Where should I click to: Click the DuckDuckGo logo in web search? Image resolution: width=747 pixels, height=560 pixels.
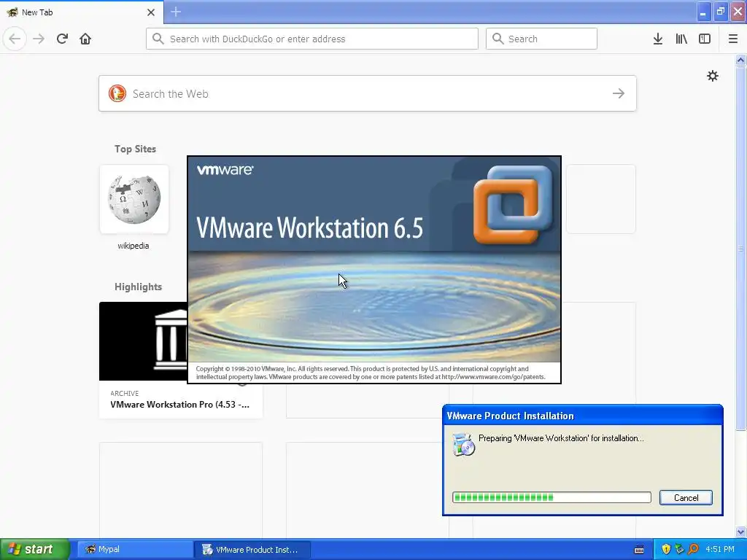click(x=117, y=93)
